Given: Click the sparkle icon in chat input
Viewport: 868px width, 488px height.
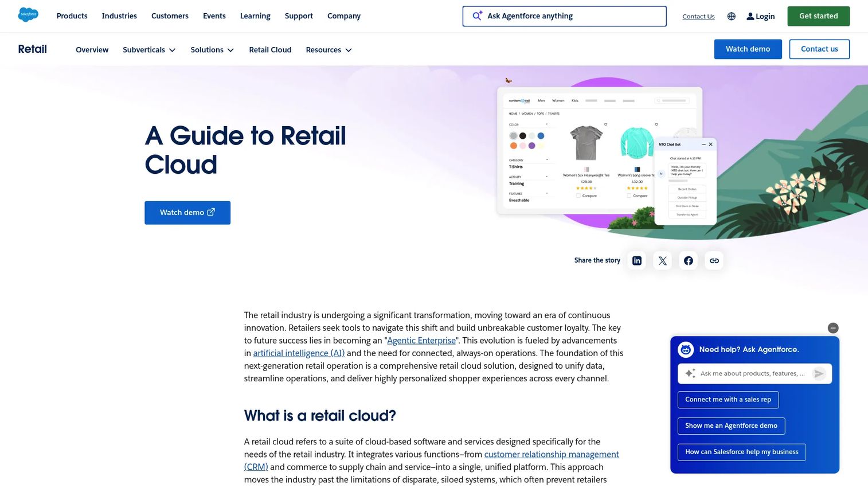Looking at the screenshot, I should click(x=690, y=373).
